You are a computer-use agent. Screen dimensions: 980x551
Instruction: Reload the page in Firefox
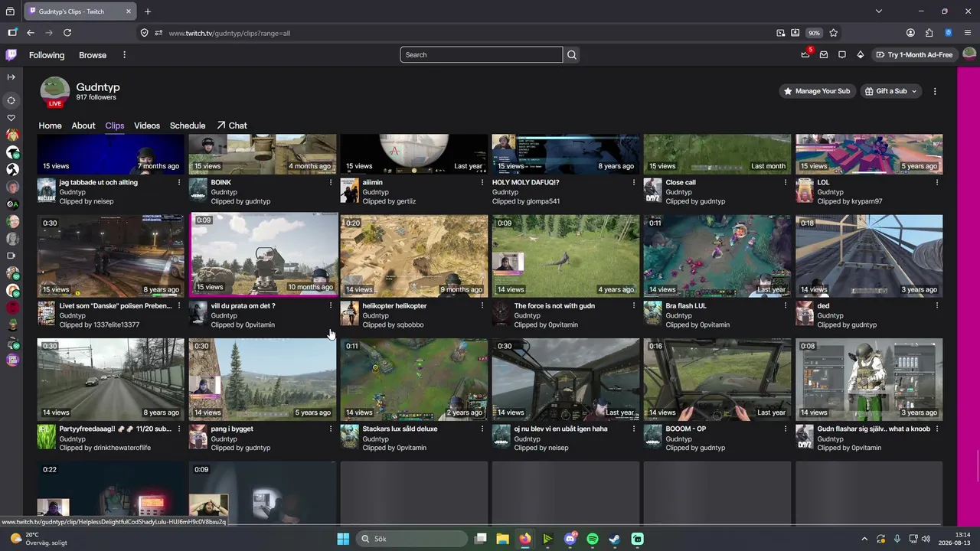click(67, 33)
